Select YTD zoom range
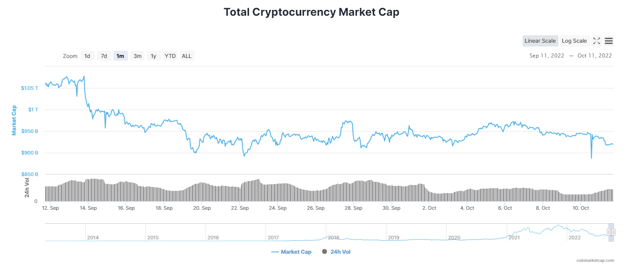Screen dimensions: 644x269 click(170, 56)
